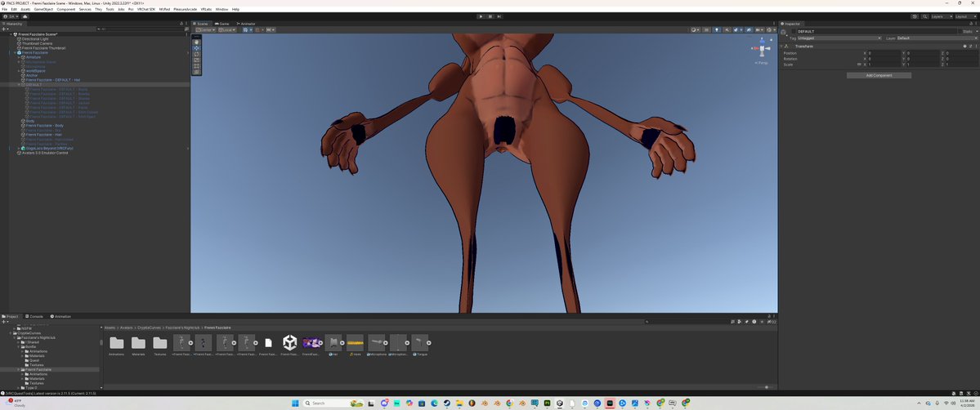Toggle scene audio button
This screenshot has width=980, height=410.
tap(727, 30)
